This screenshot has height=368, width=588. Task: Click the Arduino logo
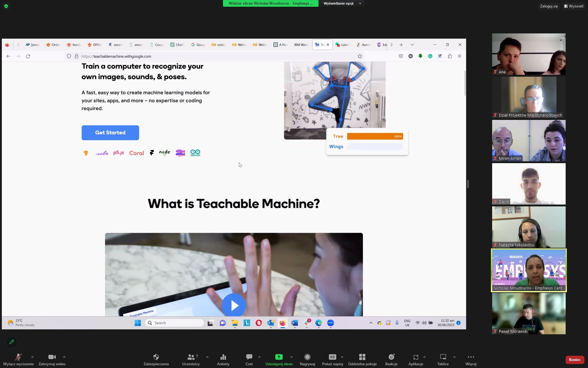click(x=195, y=153)
